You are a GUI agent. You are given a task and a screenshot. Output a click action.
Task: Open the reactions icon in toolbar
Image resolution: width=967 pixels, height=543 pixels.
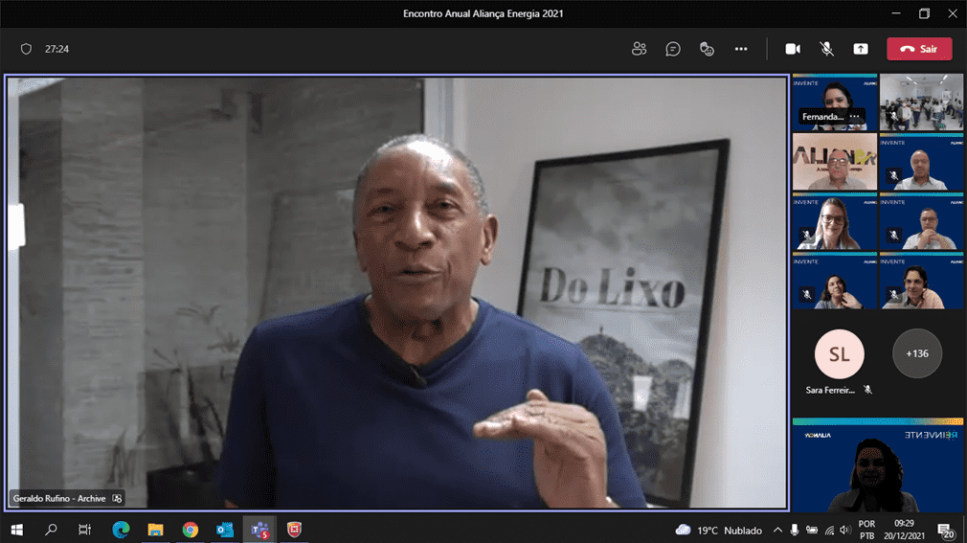pos(707,49)
